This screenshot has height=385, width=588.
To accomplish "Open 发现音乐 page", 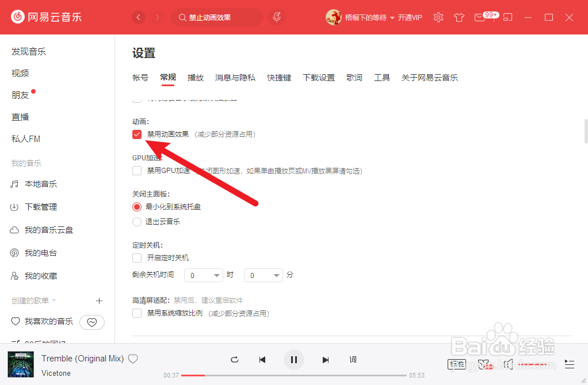I will point(29,52).
